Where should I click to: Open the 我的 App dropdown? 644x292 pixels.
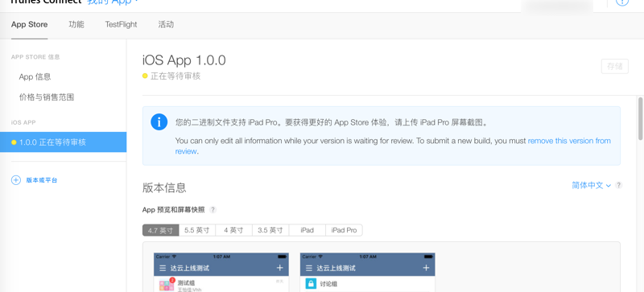(x=114, y=2)
